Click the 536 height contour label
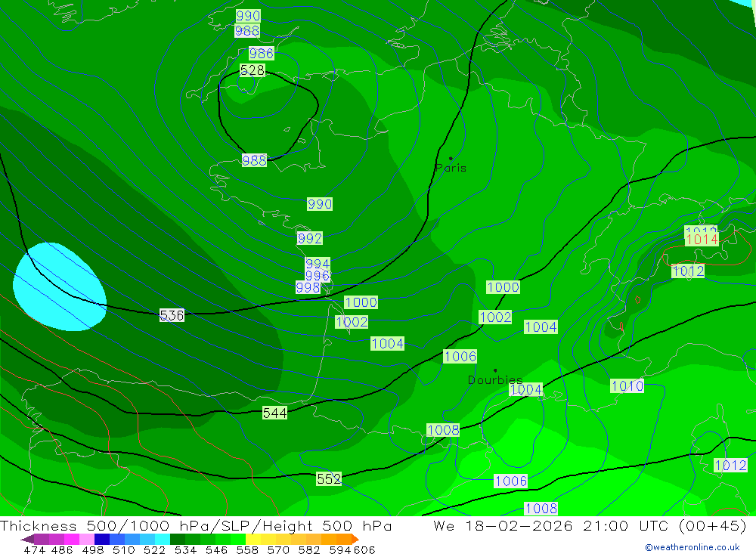The height and width of the screenshot is (554, 756). [172, 315]
